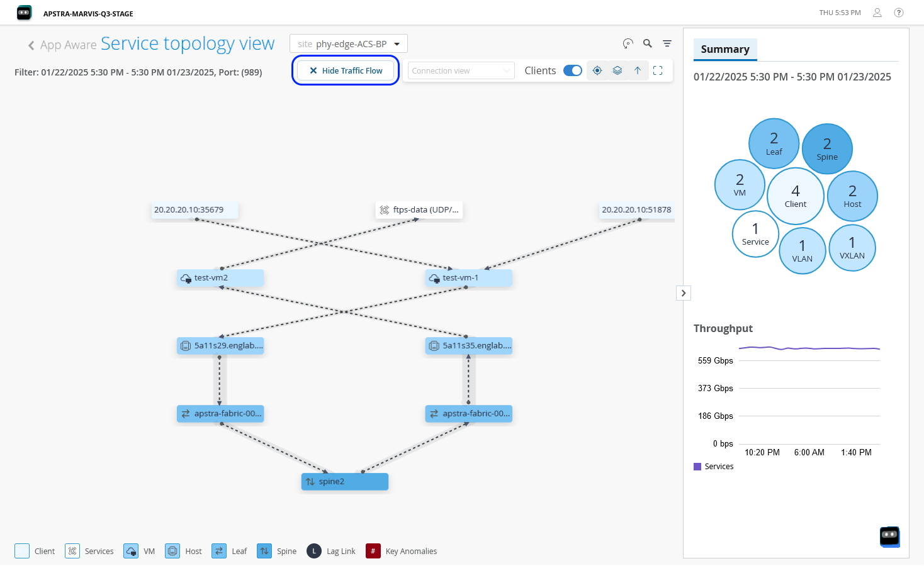Click the summary date range text

coord(792,77)
